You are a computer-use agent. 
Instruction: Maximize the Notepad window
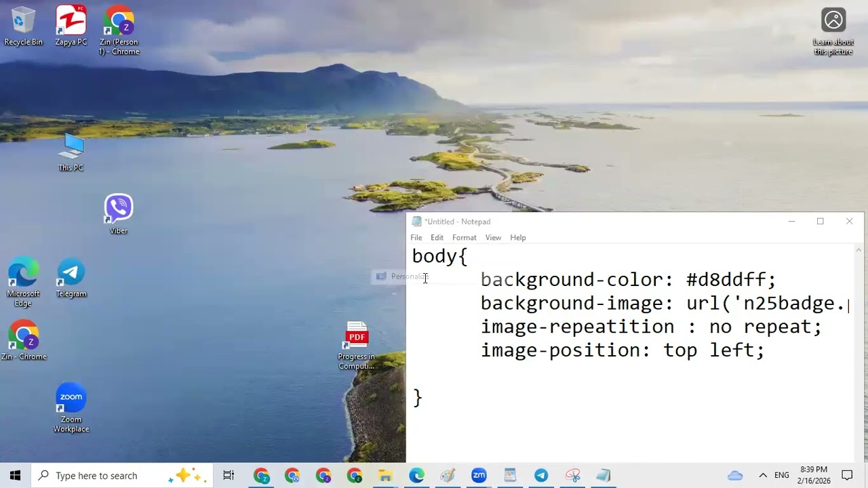[x=821, y=222]
